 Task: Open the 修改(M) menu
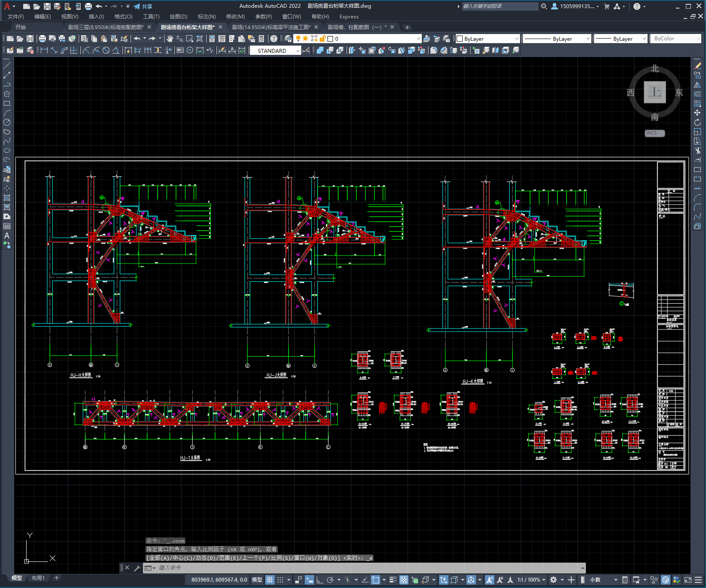235,17
